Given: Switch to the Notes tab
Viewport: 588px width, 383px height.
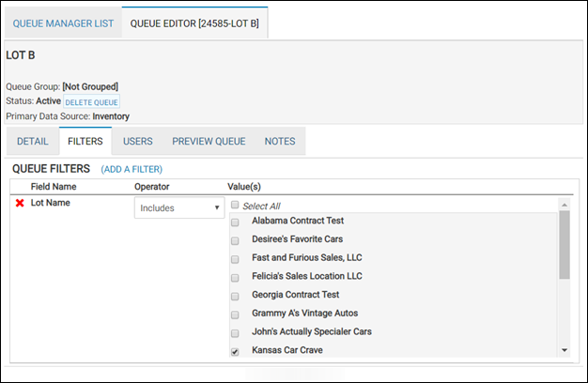Looking at the screenshot, I should 280,142.
